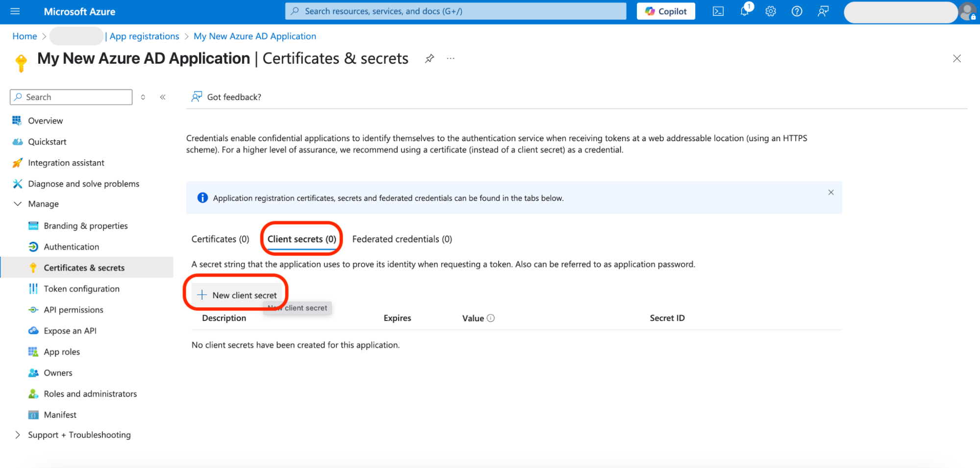Open Expose an API

pyautogui.click(x=70, y=331)
